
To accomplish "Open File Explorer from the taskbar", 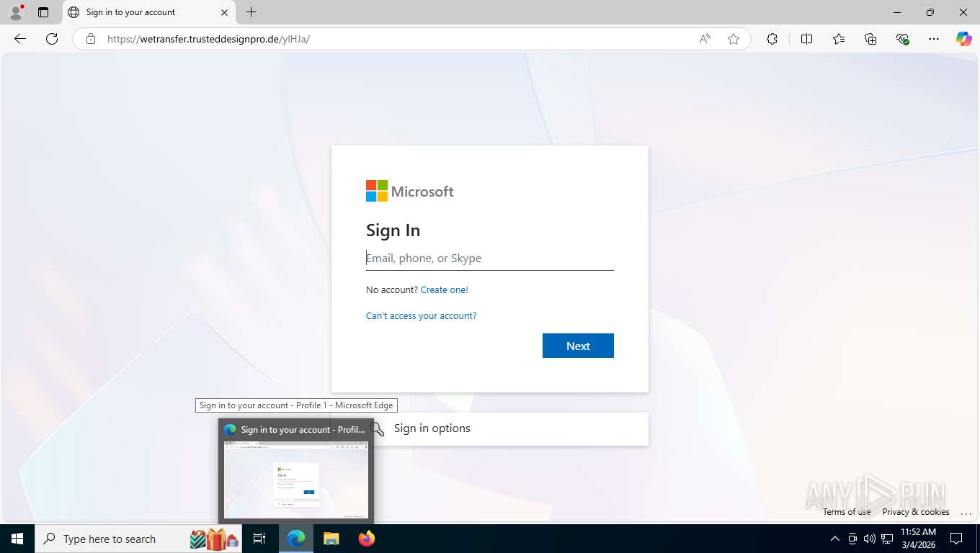I will (331, 539).
